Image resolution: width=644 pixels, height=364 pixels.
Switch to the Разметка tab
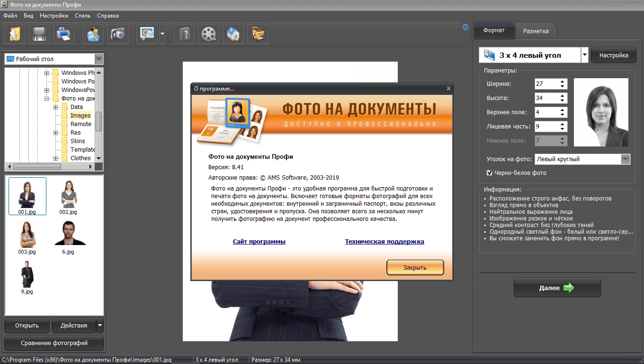536,31
